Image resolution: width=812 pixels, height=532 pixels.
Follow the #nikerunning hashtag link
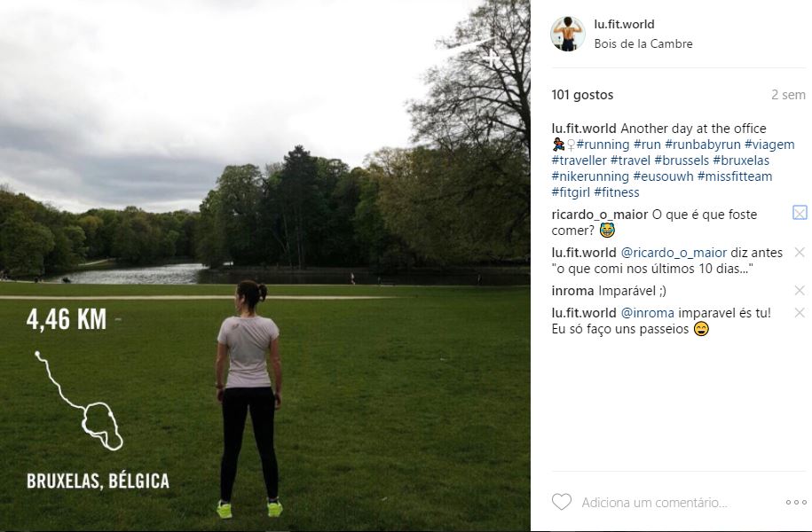[590, 176]
